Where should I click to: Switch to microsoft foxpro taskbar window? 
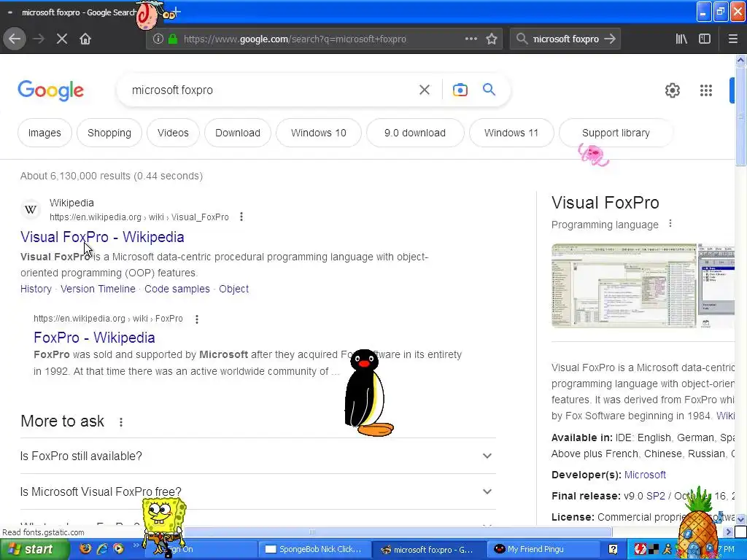[x=427, y=549]
